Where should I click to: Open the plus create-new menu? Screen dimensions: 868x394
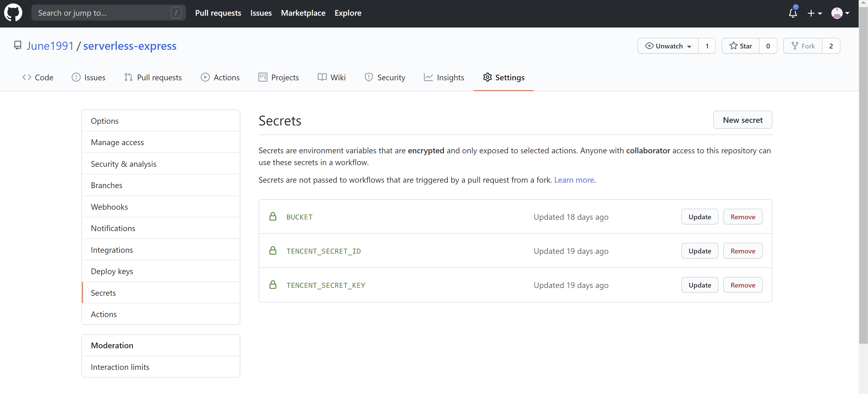[814, 13]
